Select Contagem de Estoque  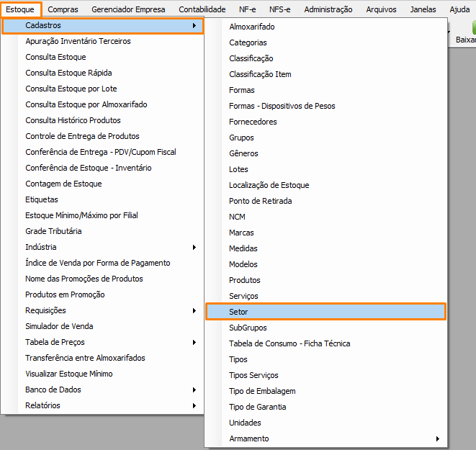63,184
